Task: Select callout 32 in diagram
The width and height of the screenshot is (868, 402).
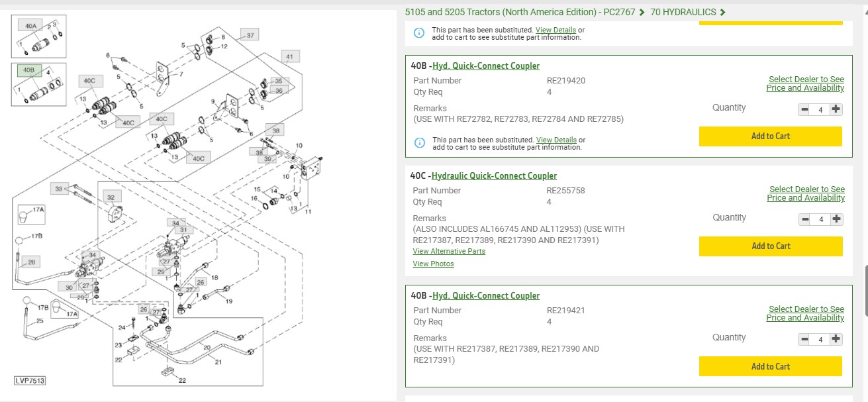Action: (x=111, y=197)
